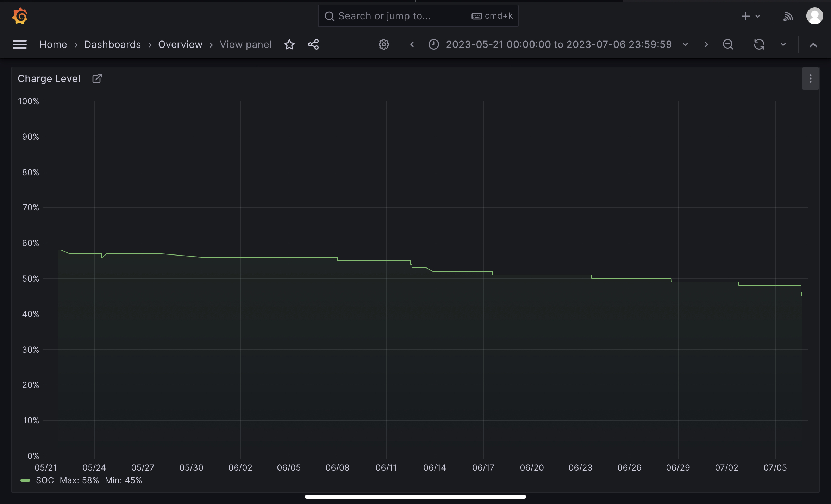Screen dimensions: 831x504
Task: Expand the auto-refresh interval dropdown
Action: coord(783,45)
